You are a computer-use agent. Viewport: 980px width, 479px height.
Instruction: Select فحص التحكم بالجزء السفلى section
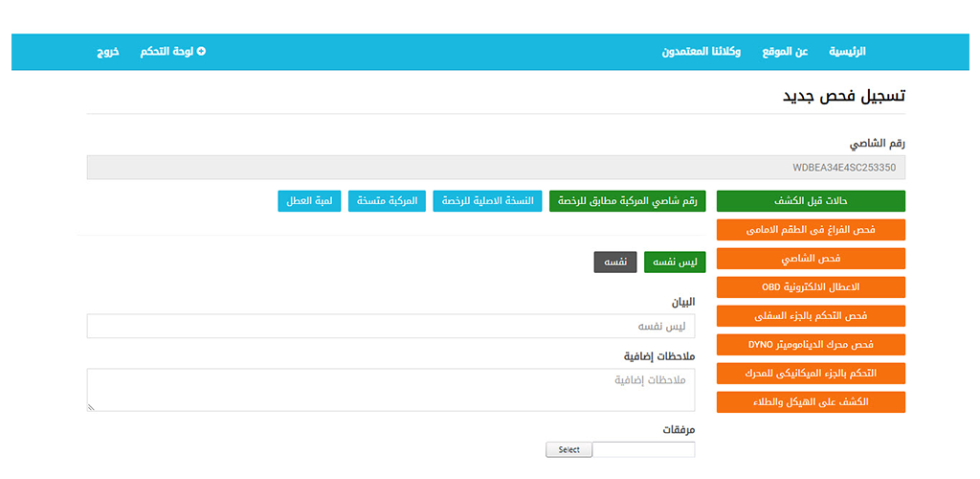tap(811, 316)
